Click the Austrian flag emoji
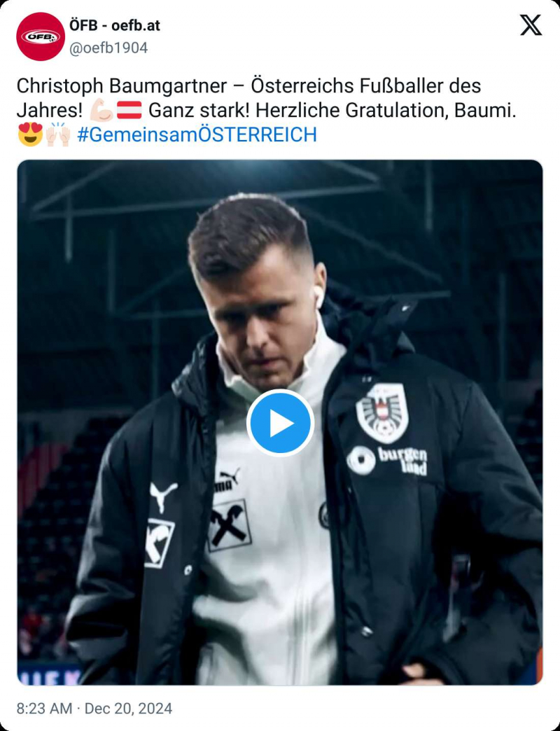 click(x=129, y=111)
